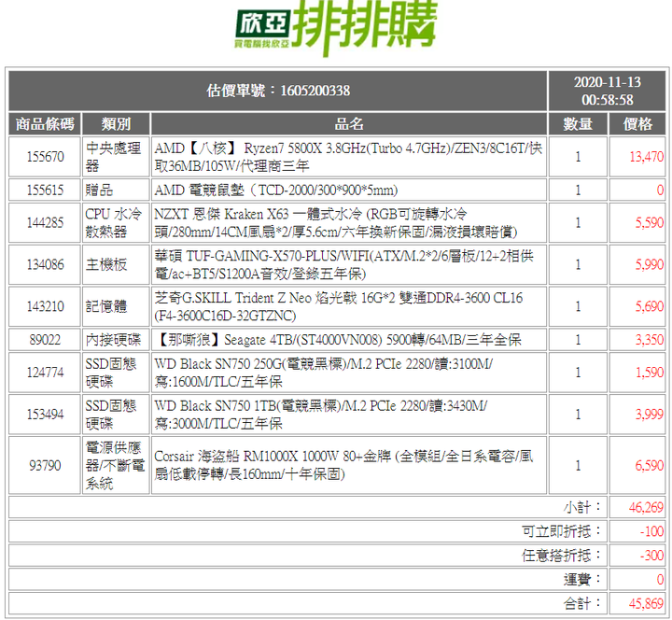The width and height of the screenshot is (672, 620).
Task: Click the price 1,590
Action: pyautogui.click(x=650, y=373)
